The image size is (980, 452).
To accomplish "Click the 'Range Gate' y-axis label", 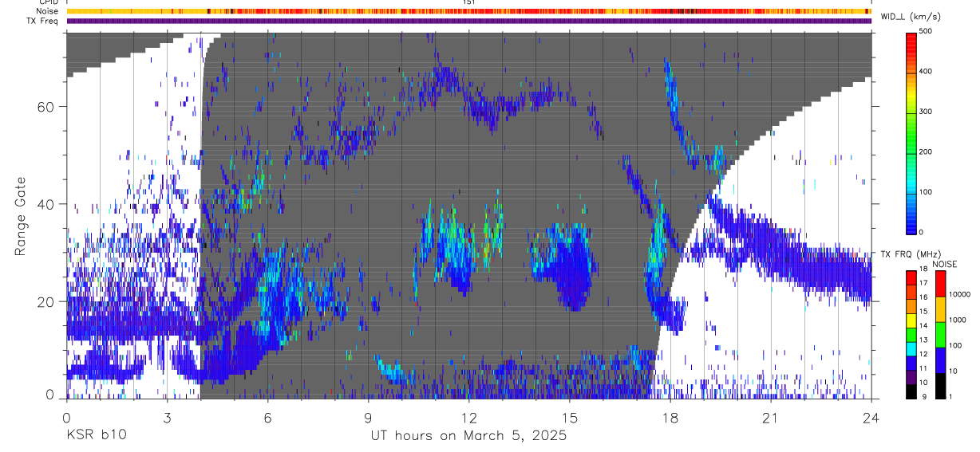I will point(21,215).
